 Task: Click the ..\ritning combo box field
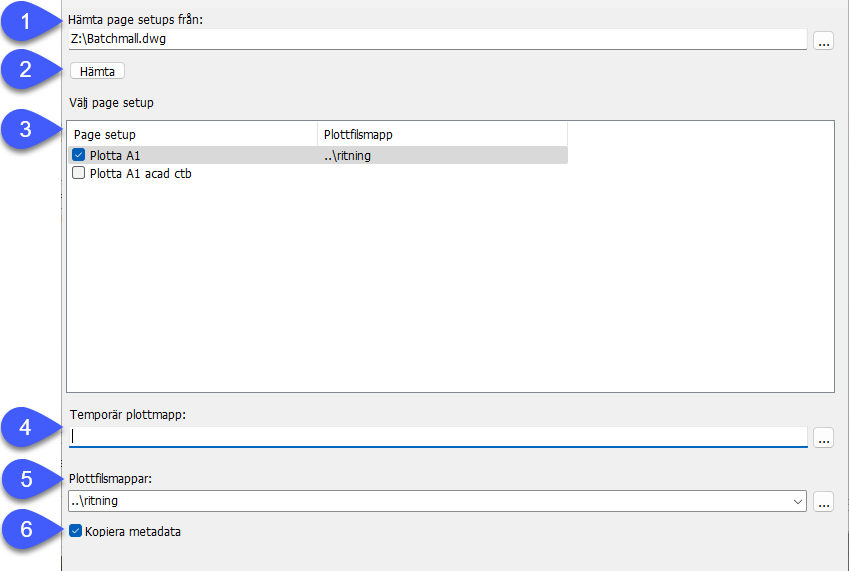coord(437,501)
